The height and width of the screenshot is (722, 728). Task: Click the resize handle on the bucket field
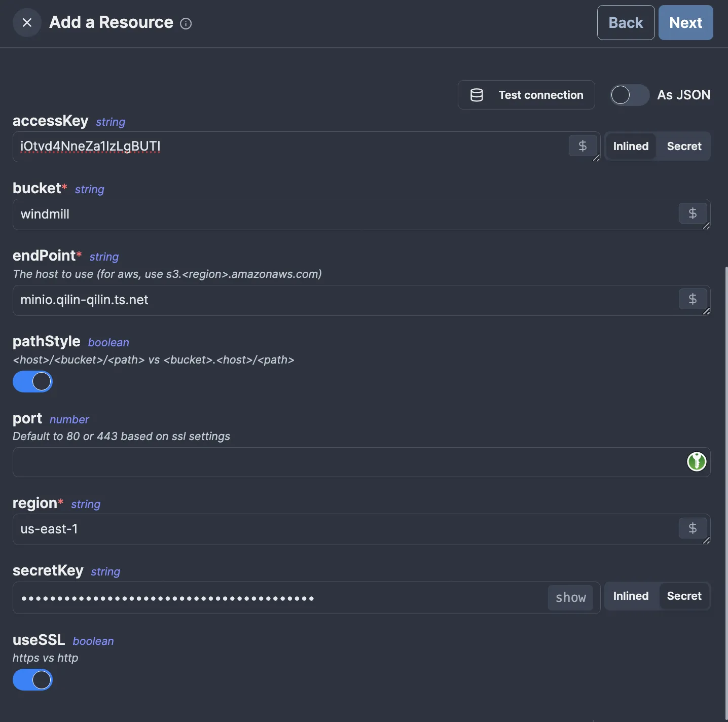pos(706,227)
